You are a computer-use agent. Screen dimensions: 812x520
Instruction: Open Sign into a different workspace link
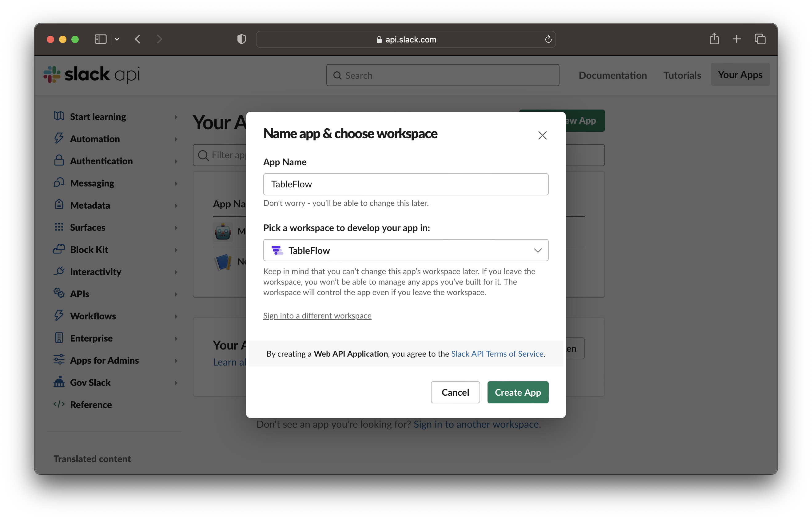coord(317,315)
